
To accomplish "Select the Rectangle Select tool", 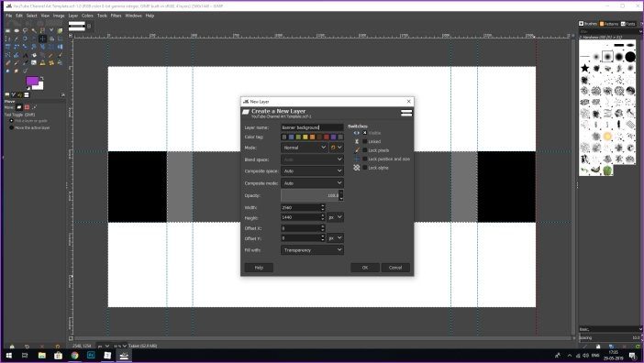I will click(8, 30).
